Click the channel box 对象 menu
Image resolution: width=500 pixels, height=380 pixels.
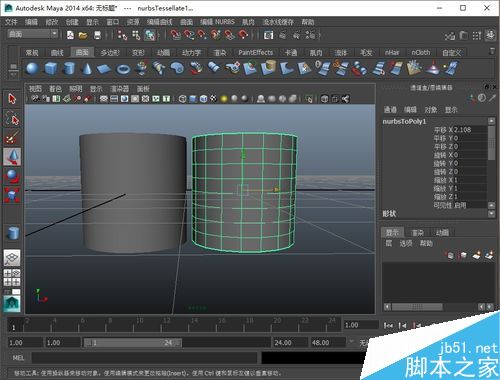(431, 110)
